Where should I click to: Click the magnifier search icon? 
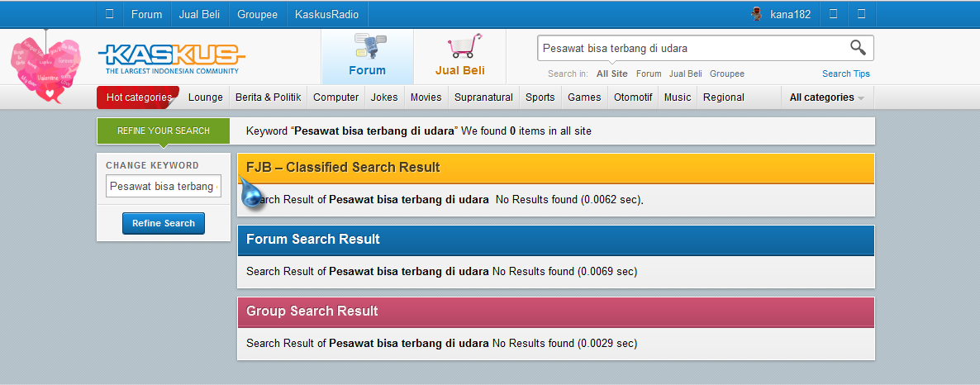click(859, 48)
